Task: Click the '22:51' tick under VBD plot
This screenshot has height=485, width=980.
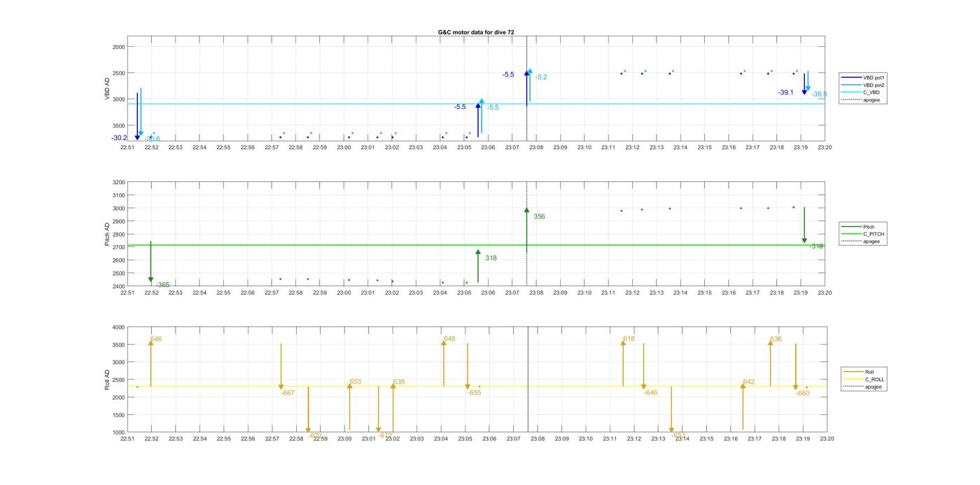Action: [127, 148]
